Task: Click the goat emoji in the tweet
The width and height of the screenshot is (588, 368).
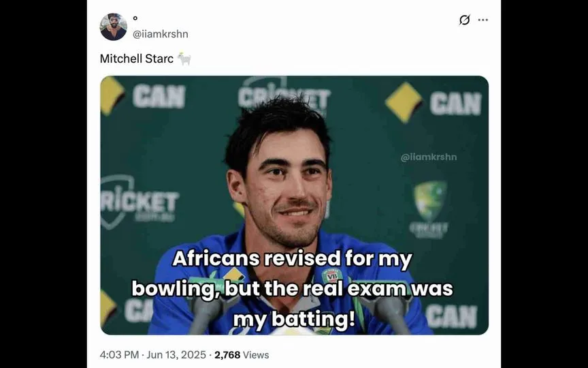Action: pyautogui.click(x=184, y=59)
